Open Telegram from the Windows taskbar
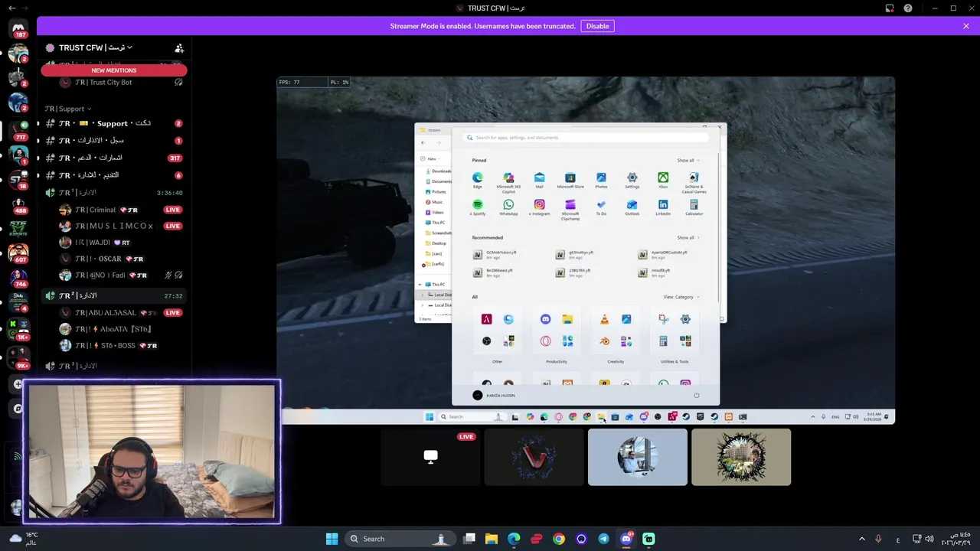The image size is (980, 551). pos(603,539)
